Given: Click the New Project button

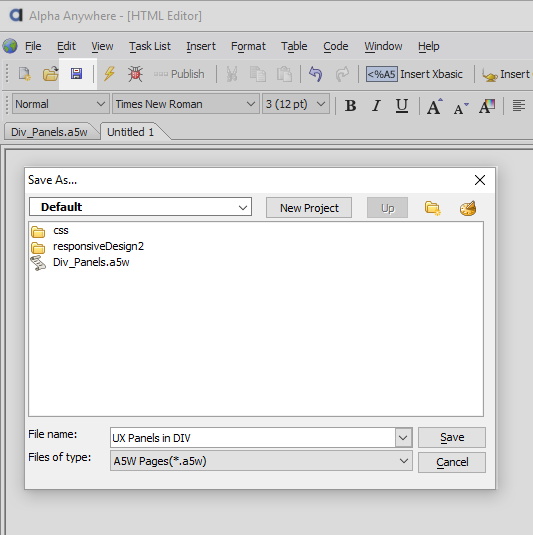Looking at the screenshot, I should (309, 208).
